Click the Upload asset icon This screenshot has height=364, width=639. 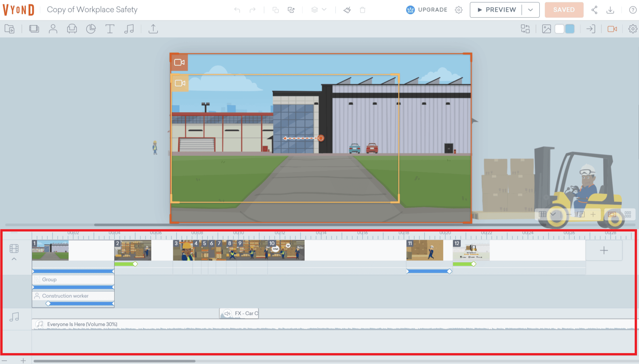pyautogui.click(x=153, y=29)
